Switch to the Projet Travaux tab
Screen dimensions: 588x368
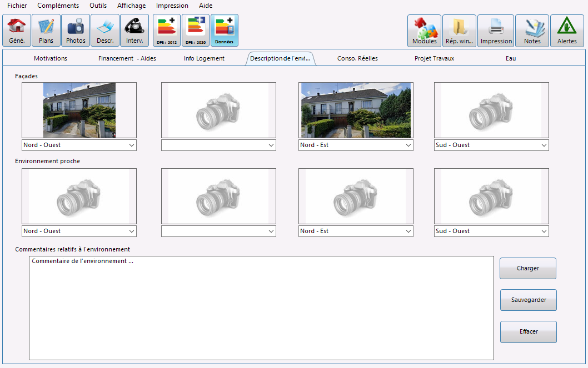click(x=434, y=58)
